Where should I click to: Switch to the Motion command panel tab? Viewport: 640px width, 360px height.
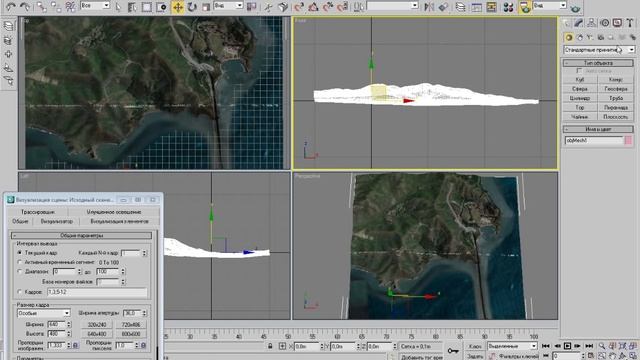(x=604, y=23)
